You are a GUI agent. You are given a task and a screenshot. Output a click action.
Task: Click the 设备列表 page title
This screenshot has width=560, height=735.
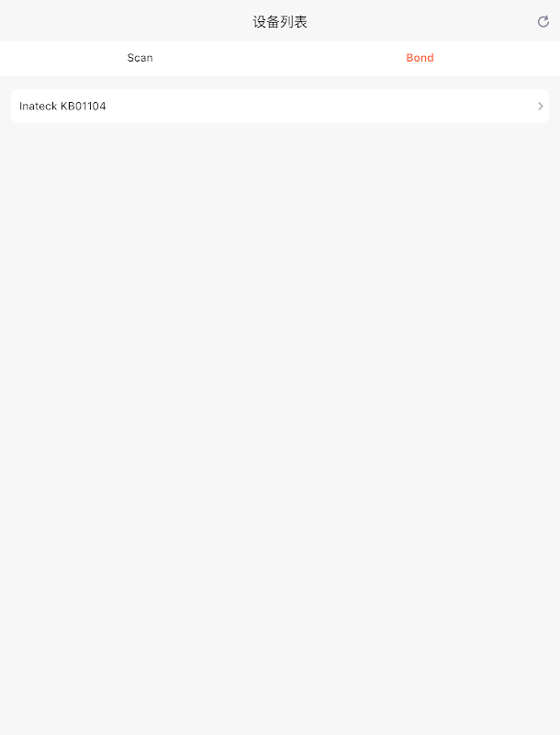tap(280, 21)
